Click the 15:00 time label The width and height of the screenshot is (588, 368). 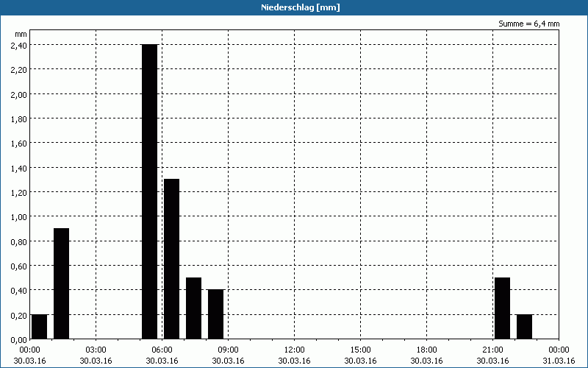point(360,350)
